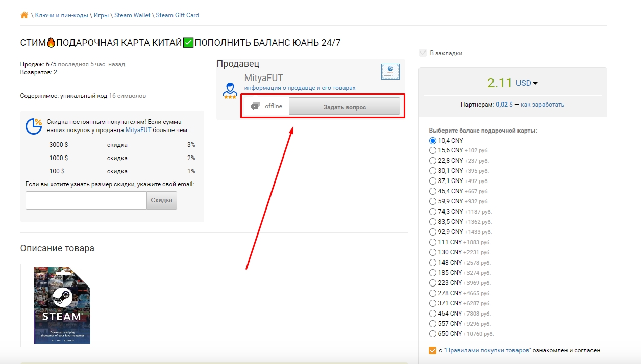Select the 223 CNY option
Viewport: 641px width, 364px height.
coord(433,283)
